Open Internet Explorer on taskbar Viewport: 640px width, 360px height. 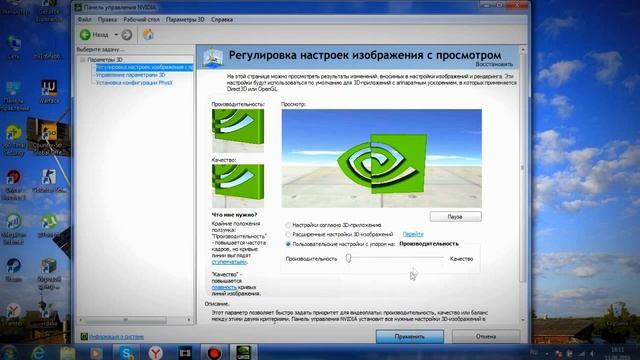(x=39, y=353)
